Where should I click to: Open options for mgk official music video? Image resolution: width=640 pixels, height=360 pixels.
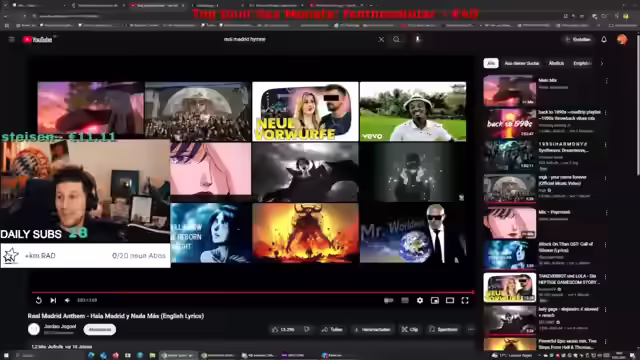coord(606,178)
